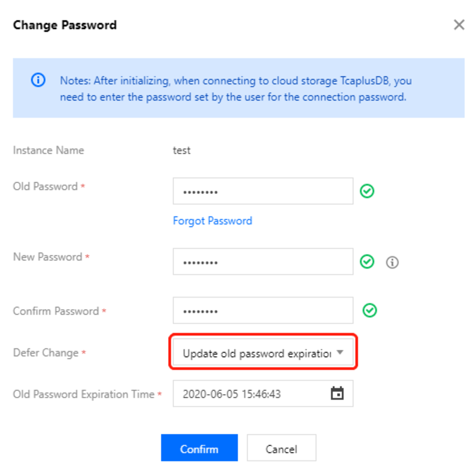474x476 pixels.
Task: Click the Instance Name label
Action: point(49,151)
